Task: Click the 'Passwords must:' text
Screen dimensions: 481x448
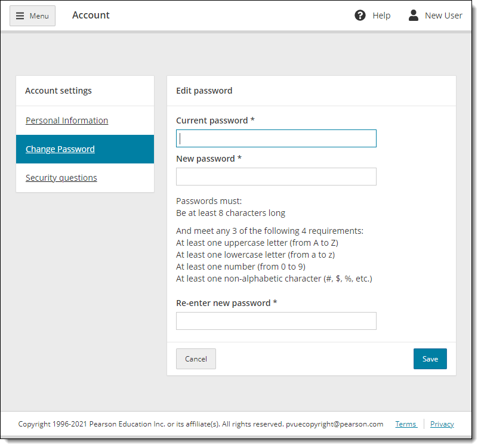Action: click(209, 201)
